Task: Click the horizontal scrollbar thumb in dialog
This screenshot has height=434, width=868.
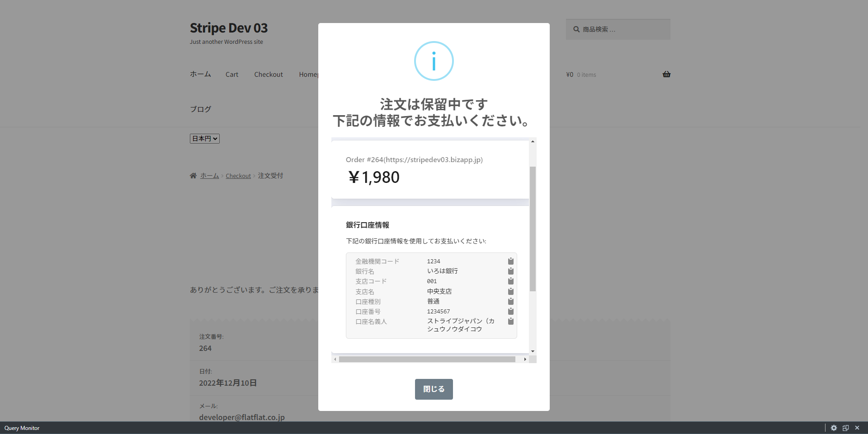Action: coord(427,359)
